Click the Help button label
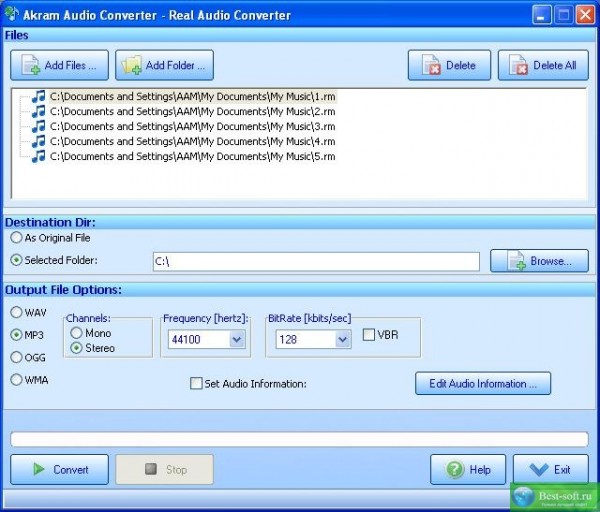This screenshot has width=600, height=512. click(x=480, y=470)
